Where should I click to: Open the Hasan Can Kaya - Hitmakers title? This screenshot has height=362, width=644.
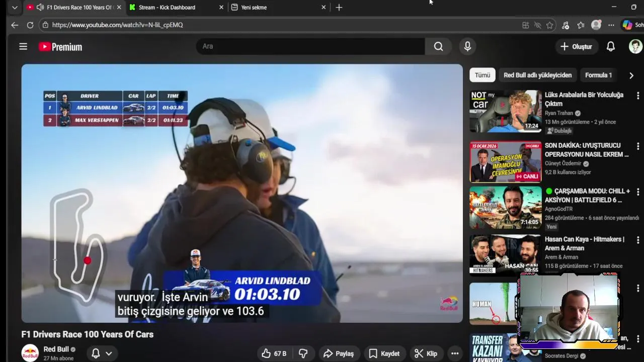click(584, 244)
